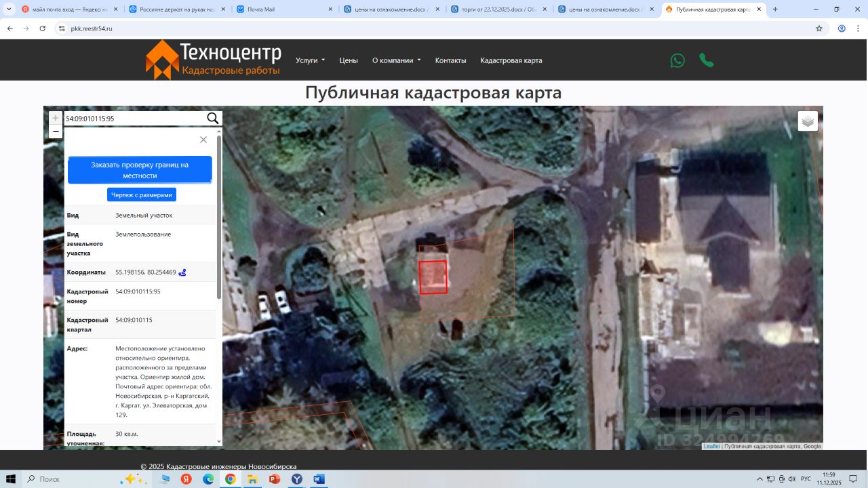Open File Explorer from the taskbar
The width and height of the screenshot is (868, 488).
point(252,479)
